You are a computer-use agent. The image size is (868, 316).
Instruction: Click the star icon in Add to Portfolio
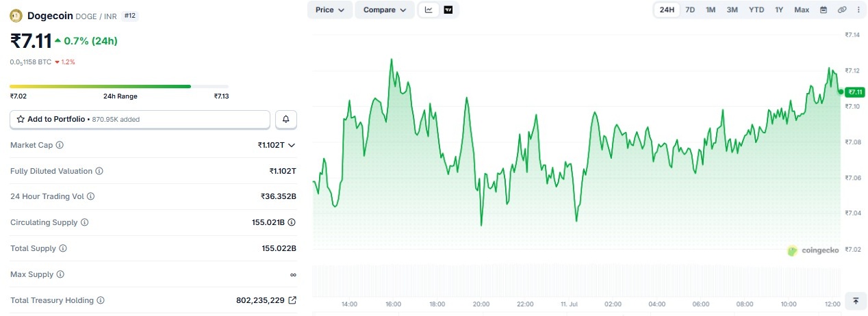point(21,119)
